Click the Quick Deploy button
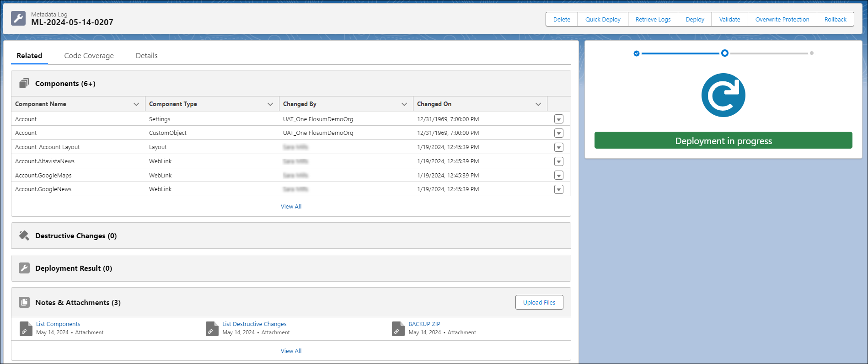 603,19
